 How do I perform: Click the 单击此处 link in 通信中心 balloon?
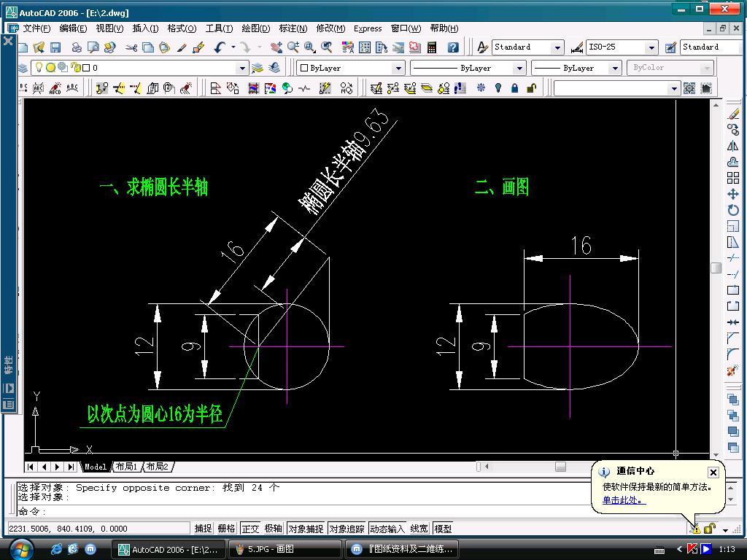tap(624, 500)
